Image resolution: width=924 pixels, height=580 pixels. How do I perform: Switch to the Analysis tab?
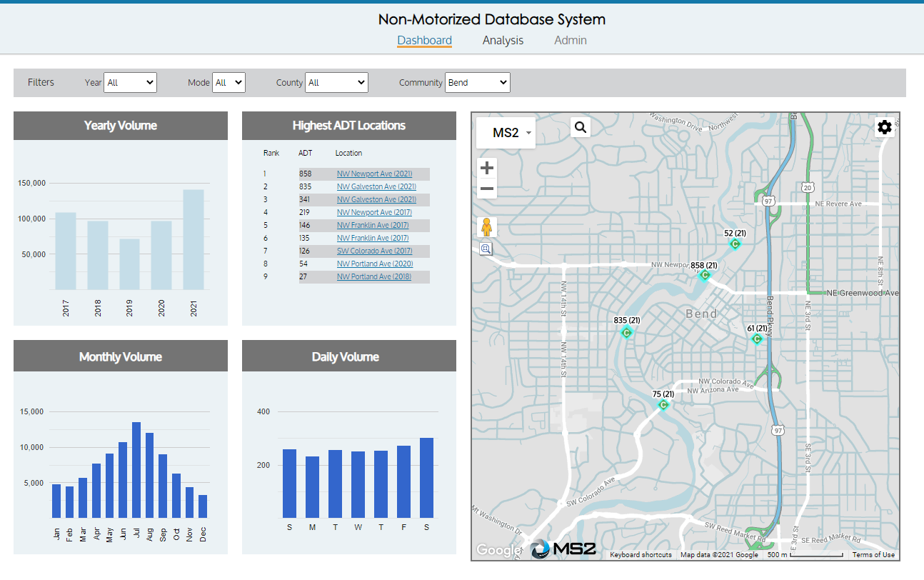coord(503,41)
